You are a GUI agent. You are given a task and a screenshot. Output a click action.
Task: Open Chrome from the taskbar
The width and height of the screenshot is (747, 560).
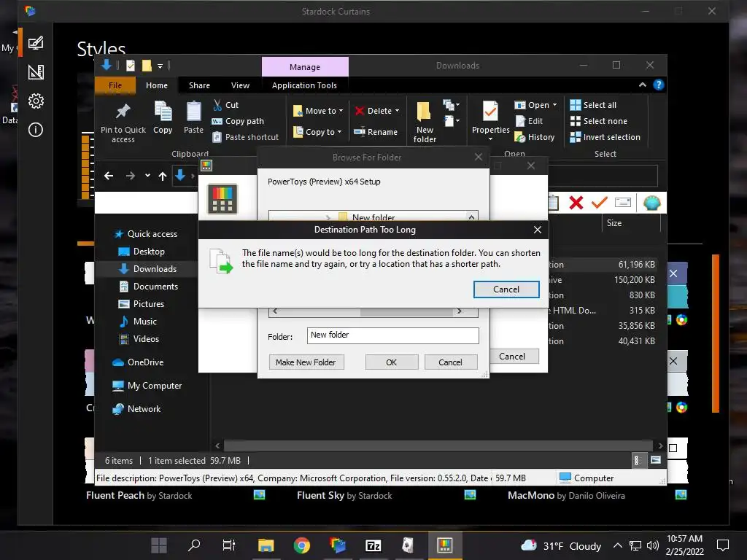(301, 545)
